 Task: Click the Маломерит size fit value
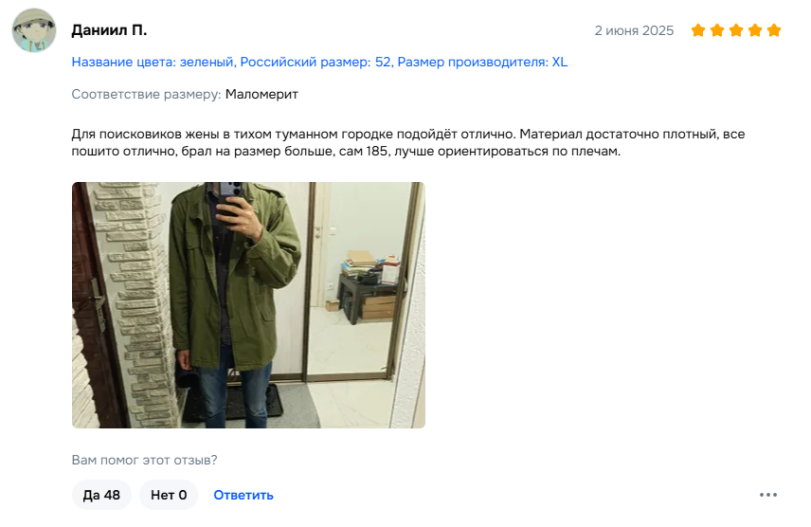[x=262, y=94]
